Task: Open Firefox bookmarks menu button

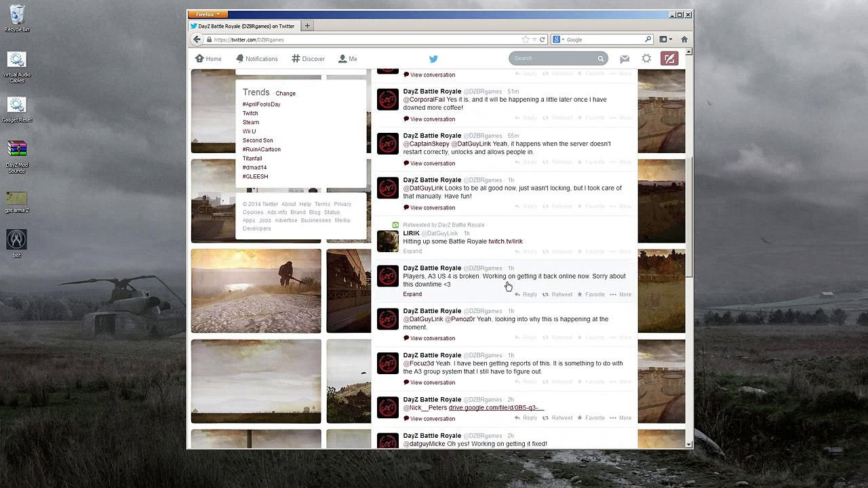Action: point(665,39)
